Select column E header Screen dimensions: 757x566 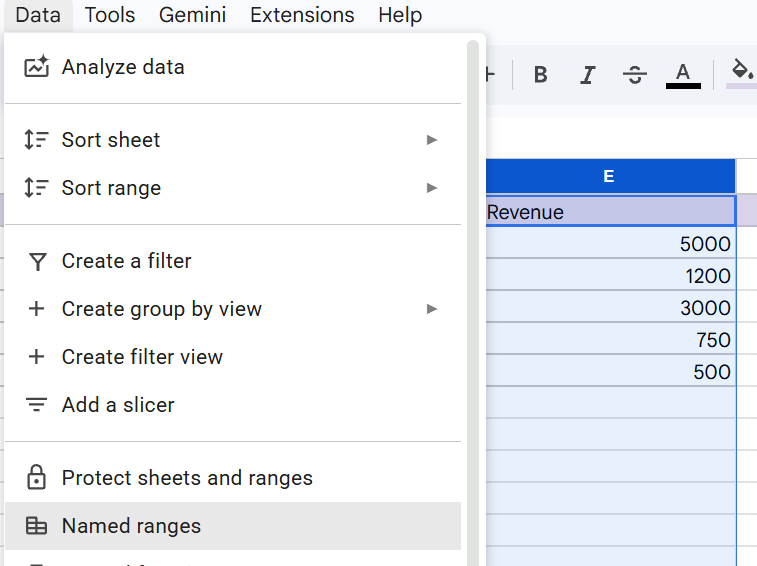(610, 176)
